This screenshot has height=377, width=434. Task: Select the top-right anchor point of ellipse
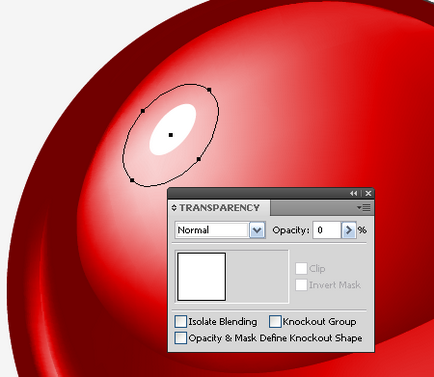[209, 90]
